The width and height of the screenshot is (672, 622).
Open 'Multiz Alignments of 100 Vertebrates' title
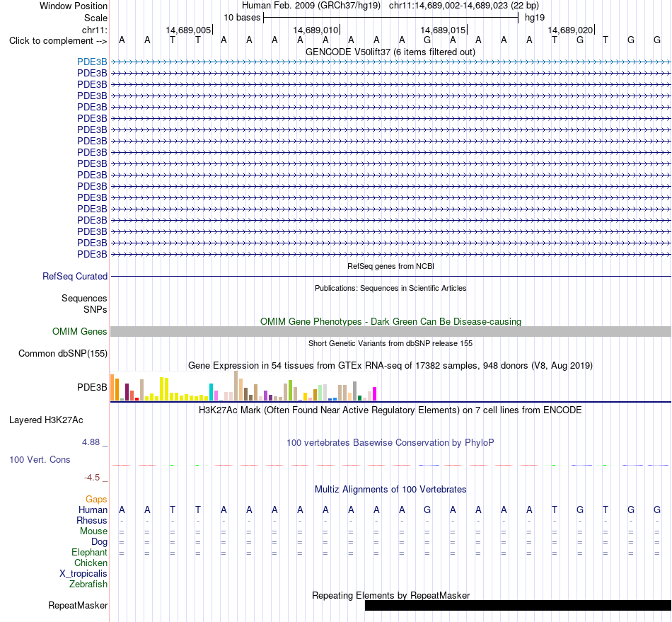[x=390, y=490]
